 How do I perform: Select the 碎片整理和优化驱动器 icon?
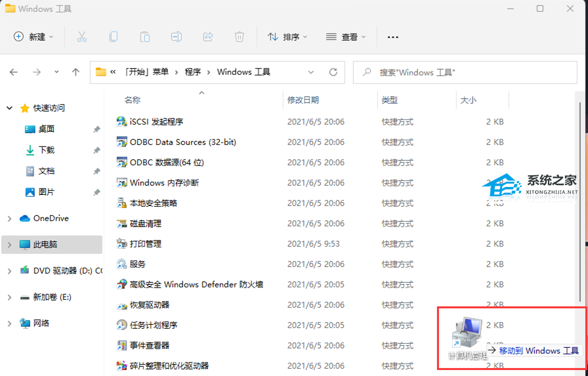[x=121, y=366]
